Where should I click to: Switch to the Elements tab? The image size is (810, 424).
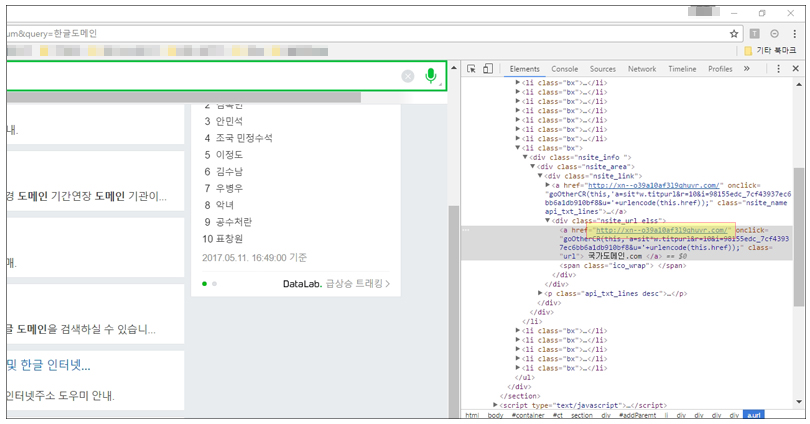[524, 69]
